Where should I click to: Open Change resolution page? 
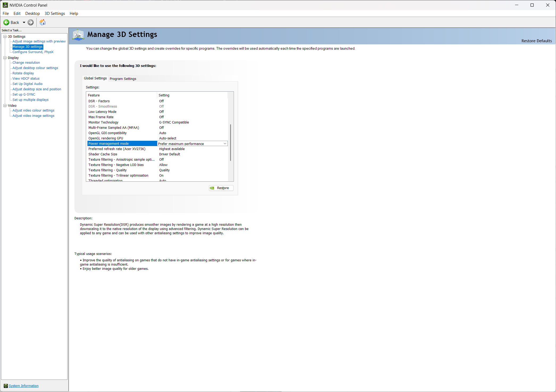coord(26,63)
